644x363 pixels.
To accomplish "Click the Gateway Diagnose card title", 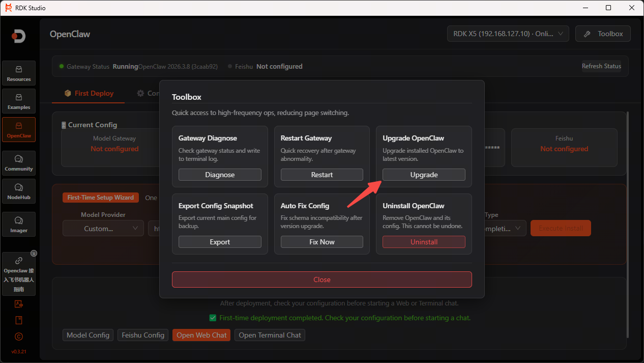I will click(x=208, y=138).
